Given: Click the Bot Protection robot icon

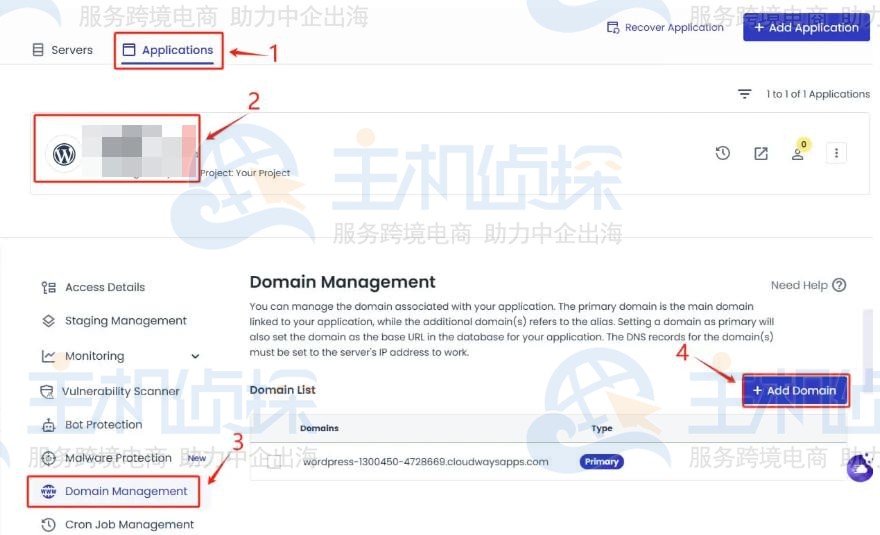Looking at the screenshot, I should point(49,425).
